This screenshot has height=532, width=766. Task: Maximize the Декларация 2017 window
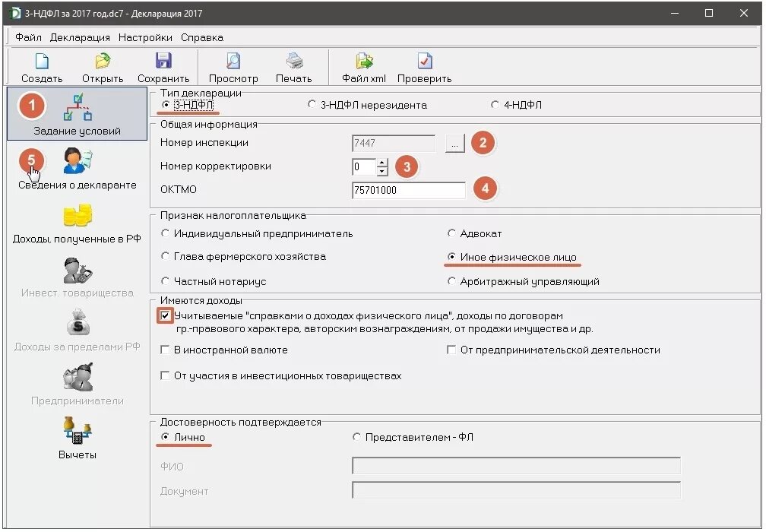click(x=709, y=13)
